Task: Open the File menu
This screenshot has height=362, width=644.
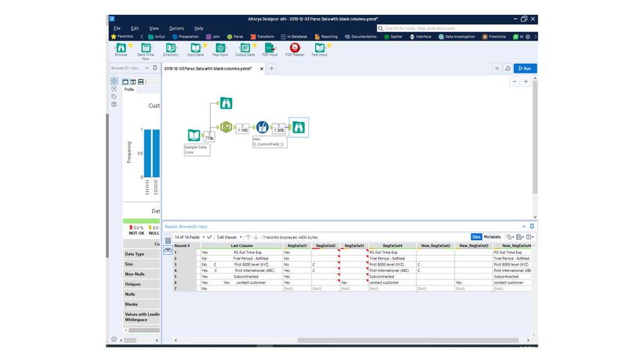Action: pos(117,28)
